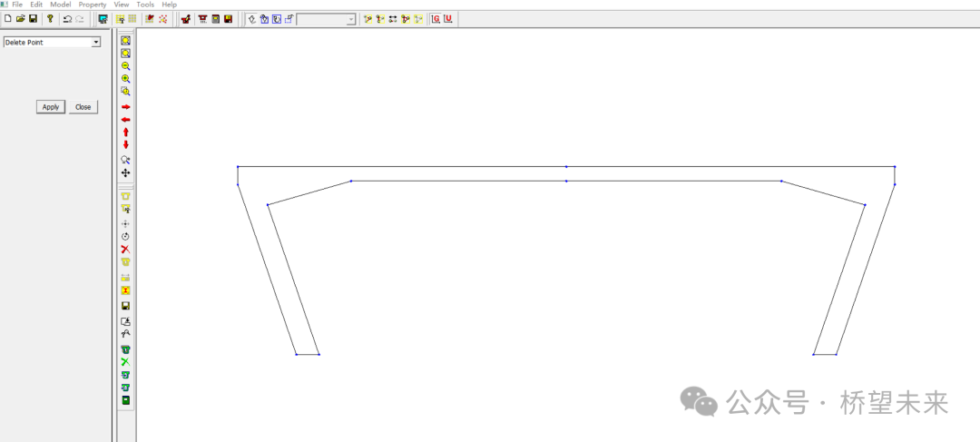Click the green X icon in side toolbar
Image resolution: width=980 pixels, height=442 pixels.
[125, 362]
